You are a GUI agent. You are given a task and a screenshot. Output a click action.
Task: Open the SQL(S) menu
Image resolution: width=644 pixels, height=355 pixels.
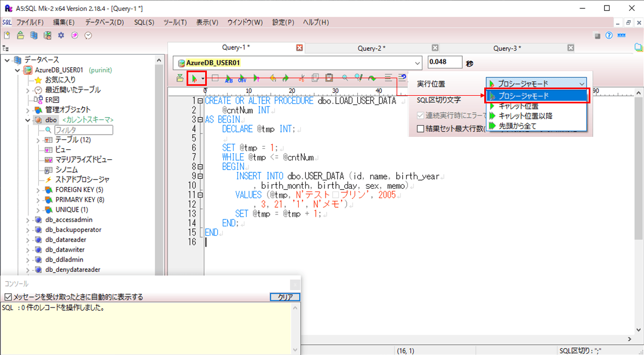[144, 22]
